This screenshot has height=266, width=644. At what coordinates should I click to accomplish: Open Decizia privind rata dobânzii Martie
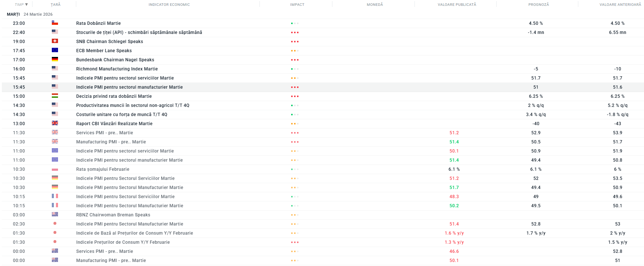(x=114, y=96)
